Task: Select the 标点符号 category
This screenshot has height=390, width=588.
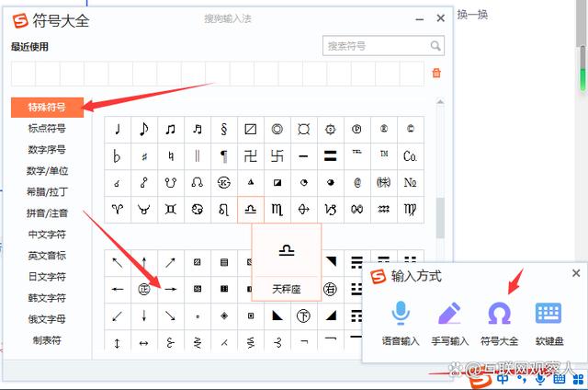Action: [x=47, y=129]
